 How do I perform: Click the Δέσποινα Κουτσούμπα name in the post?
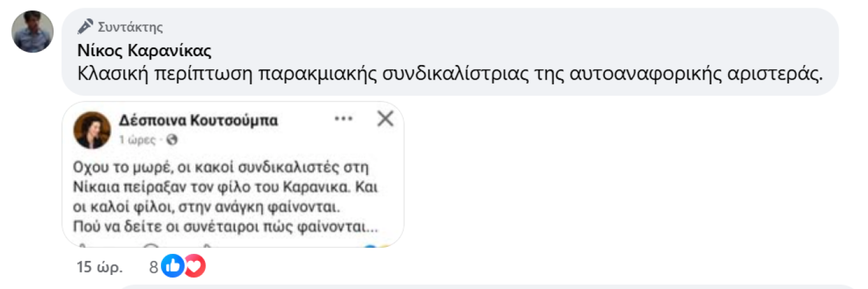point(198,121)
